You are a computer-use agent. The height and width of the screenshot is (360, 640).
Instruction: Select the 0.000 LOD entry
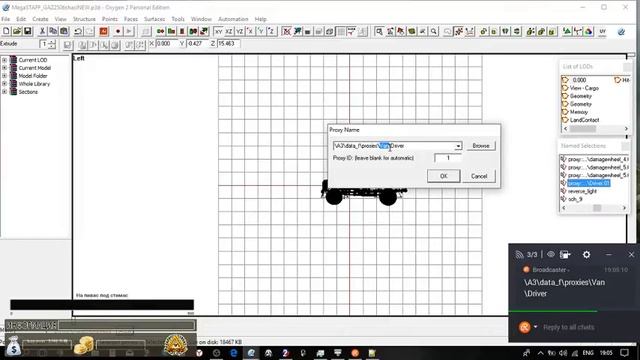579,80
